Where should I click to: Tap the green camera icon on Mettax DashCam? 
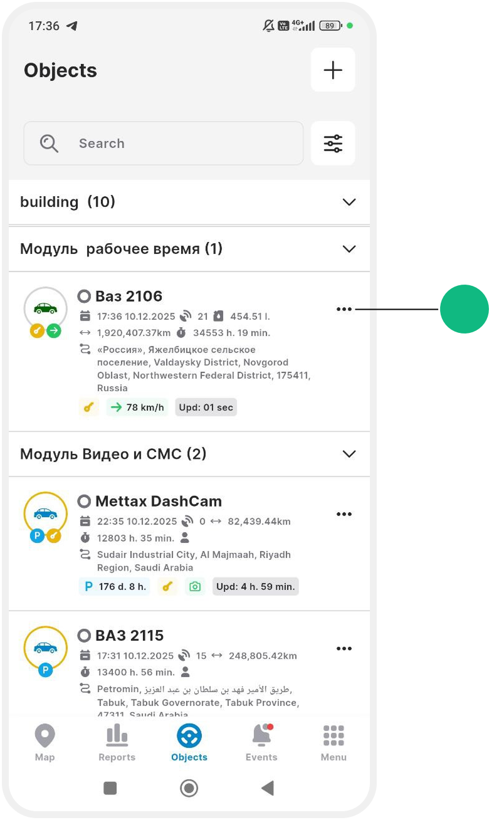pos(195,587)
